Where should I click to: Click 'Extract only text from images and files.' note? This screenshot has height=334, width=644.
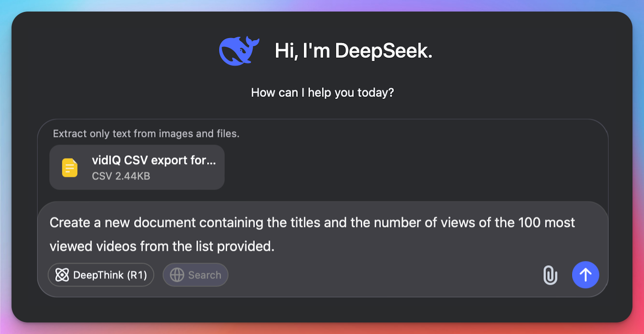click(x=146, y=134)
